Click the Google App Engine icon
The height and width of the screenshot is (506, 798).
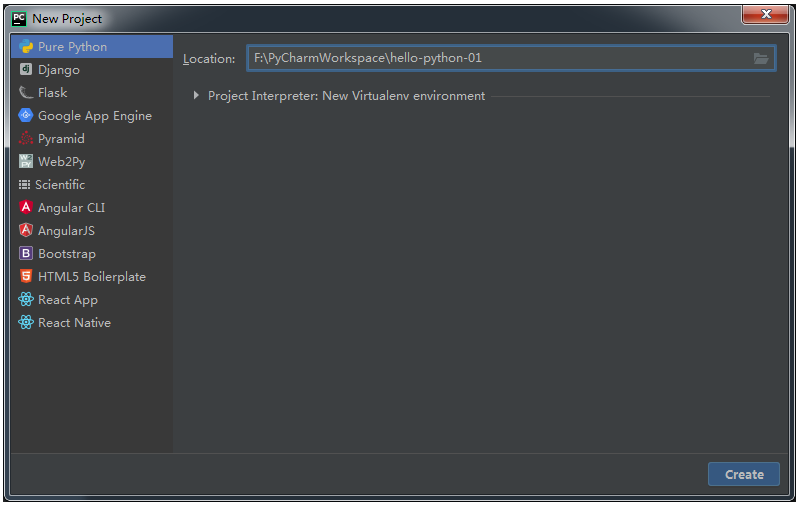coord(26,116)
